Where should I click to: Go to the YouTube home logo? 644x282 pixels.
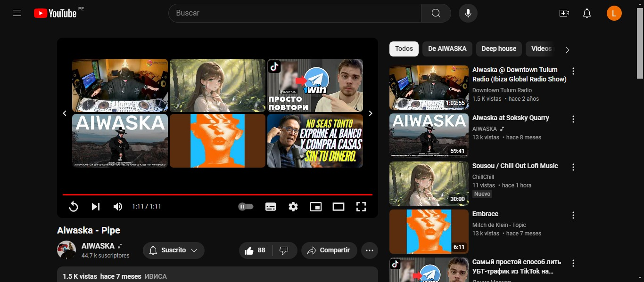(55, 13)
